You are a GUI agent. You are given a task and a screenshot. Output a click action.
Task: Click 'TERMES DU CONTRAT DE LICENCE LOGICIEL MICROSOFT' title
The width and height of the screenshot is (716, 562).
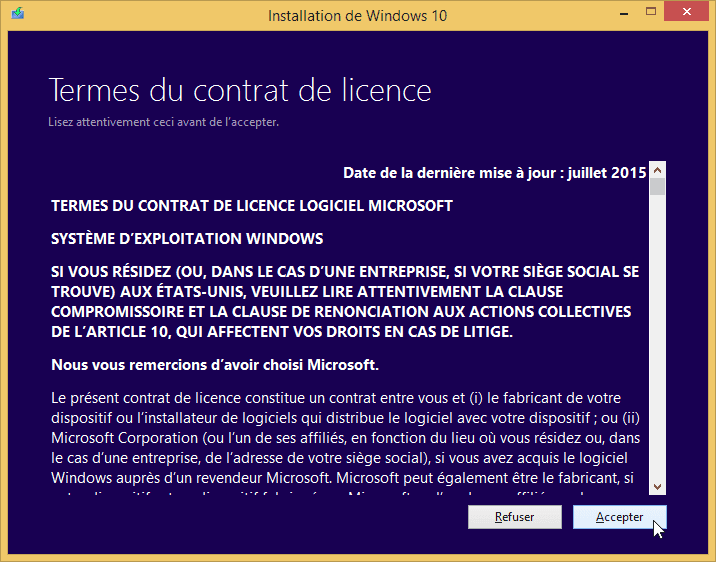point(252,206)
